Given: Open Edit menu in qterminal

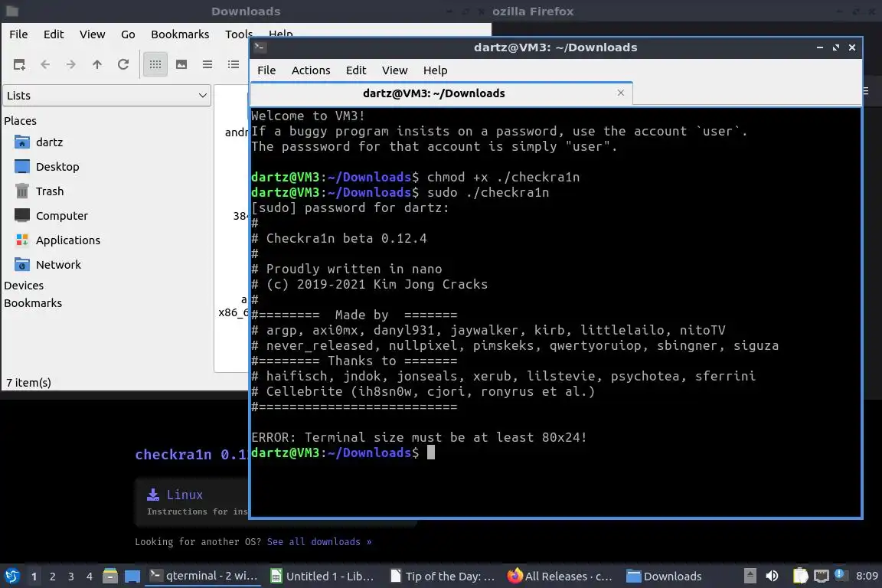Looking at the screenshot, I should 355,70.
